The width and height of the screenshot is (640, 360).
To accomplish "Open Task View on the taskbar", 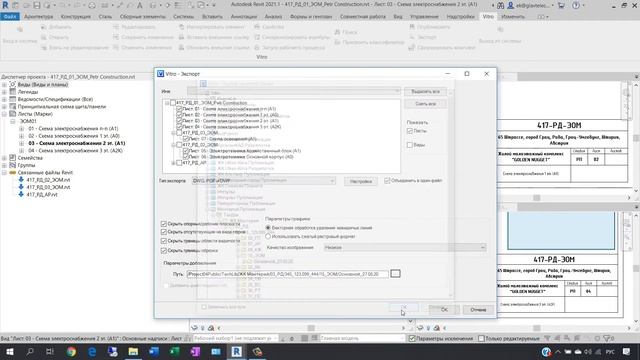I will coord(50,351).
